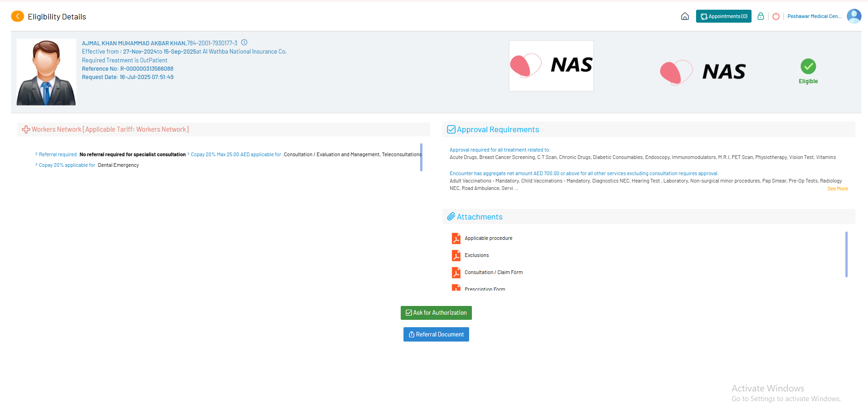Open the Applicable procedure attachment link
This screenshot has width=868, height=403.
[x=489, y=238]
